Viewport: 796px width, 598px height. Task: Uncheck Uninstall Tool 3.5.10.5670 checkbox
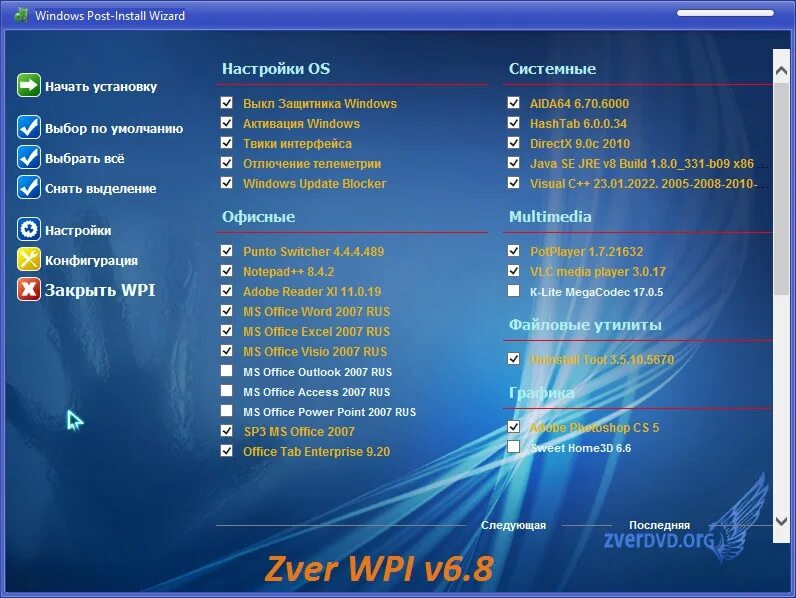(513, 359)
